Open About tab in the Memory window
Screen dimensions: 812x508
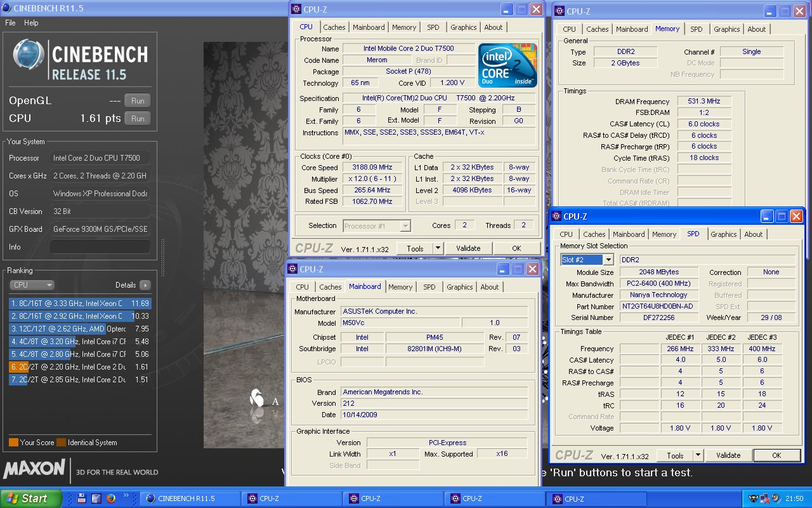point(757,29)
